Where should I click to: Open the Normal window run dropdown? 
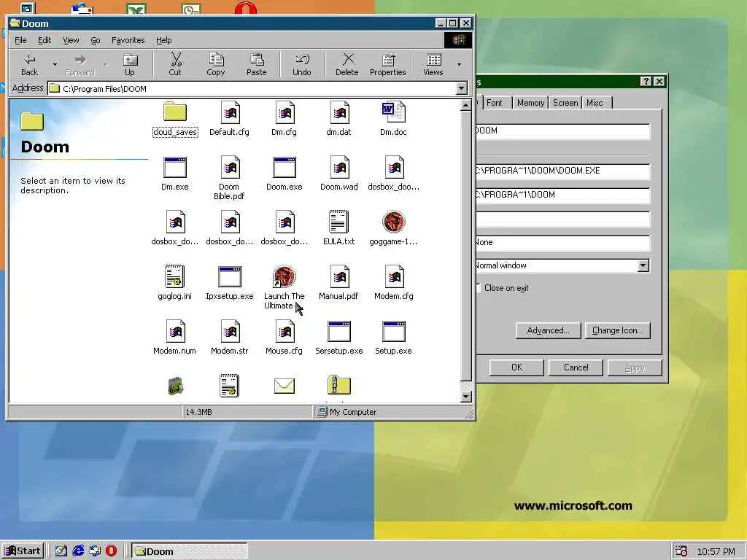tap(643, 265)
